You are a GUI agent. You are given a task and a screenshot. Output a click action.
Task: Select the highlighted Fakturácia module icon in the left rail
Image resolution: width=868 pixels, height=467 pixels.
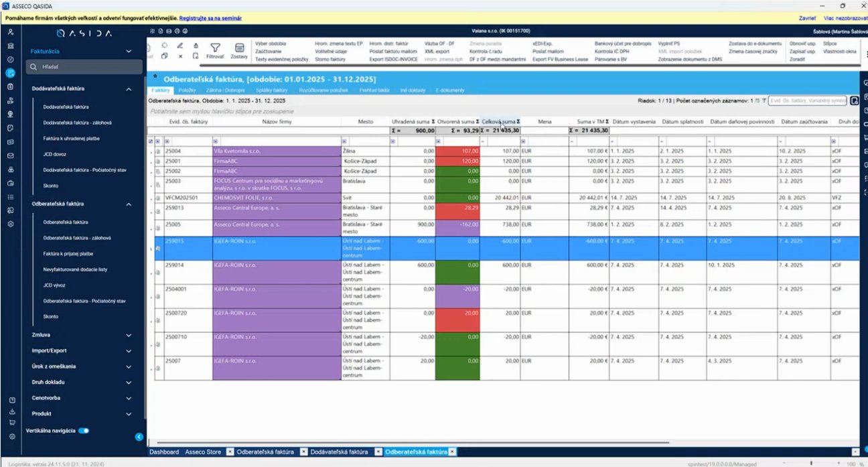point(11,73)
